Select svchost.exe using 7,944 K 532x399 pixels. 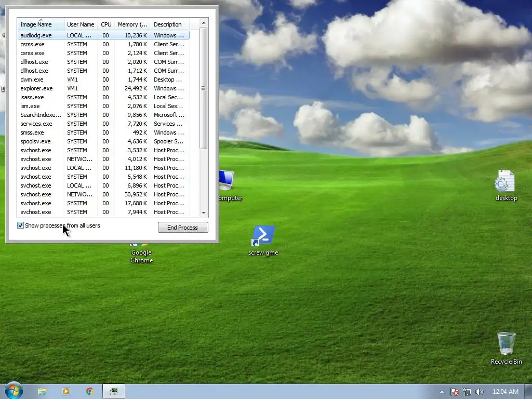point(103,212)
